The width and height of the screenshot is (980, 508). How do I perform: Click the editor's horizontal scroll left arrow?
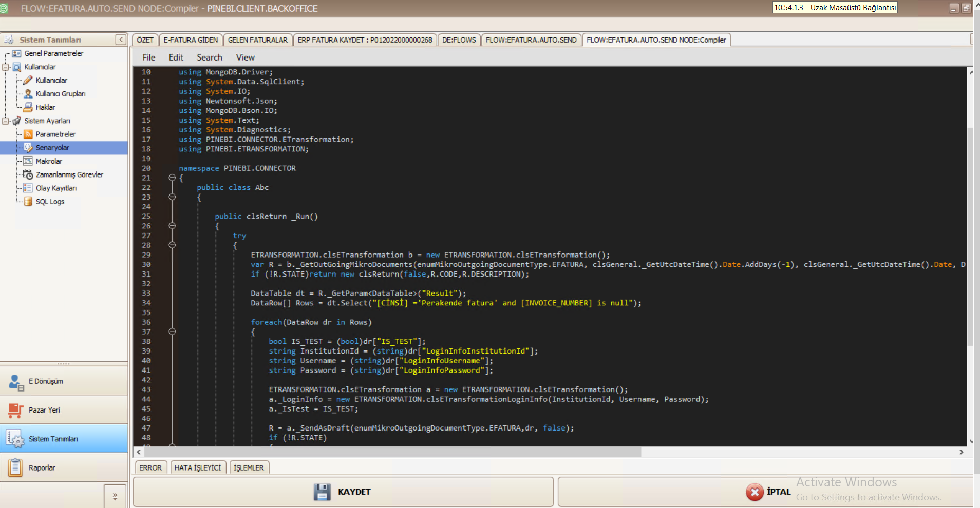(139, 452)
